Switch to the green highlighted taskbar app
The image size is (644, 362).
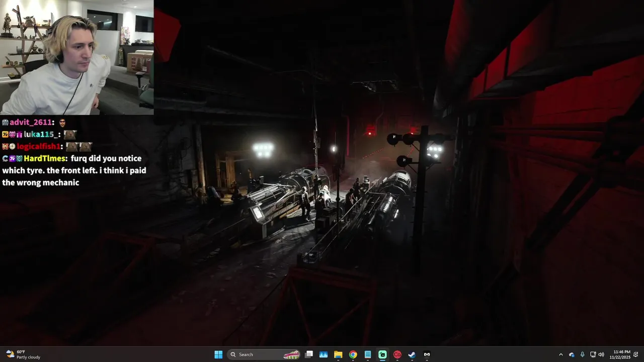(x=382, y=354)
